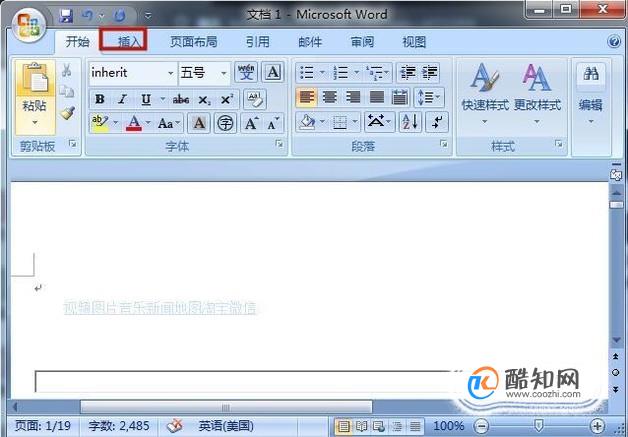
Task: Open Select Browse Object circle button
Action: [x=616, y=373]
